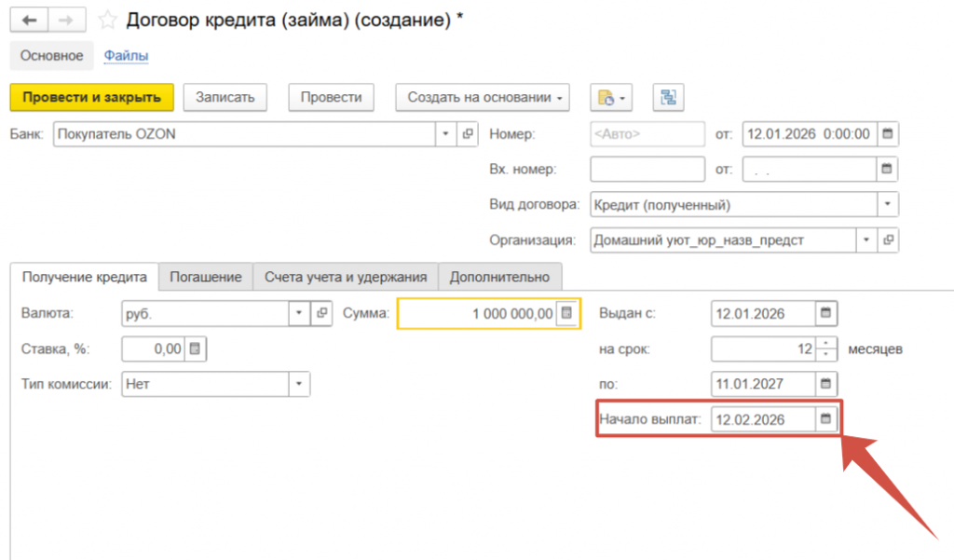Click into the Вх. номер input field
Screen dimensions: 954x560
tap(647, 170)
